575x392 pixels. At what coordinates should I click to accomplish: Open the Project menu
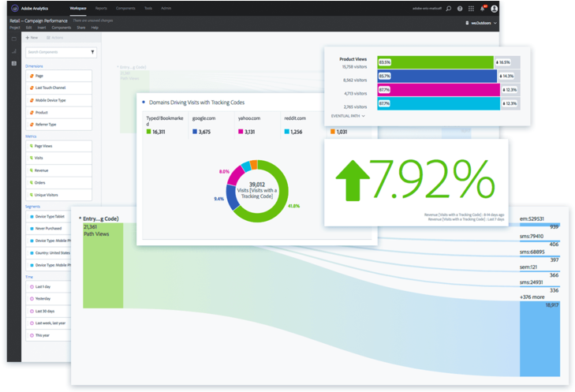15,28
